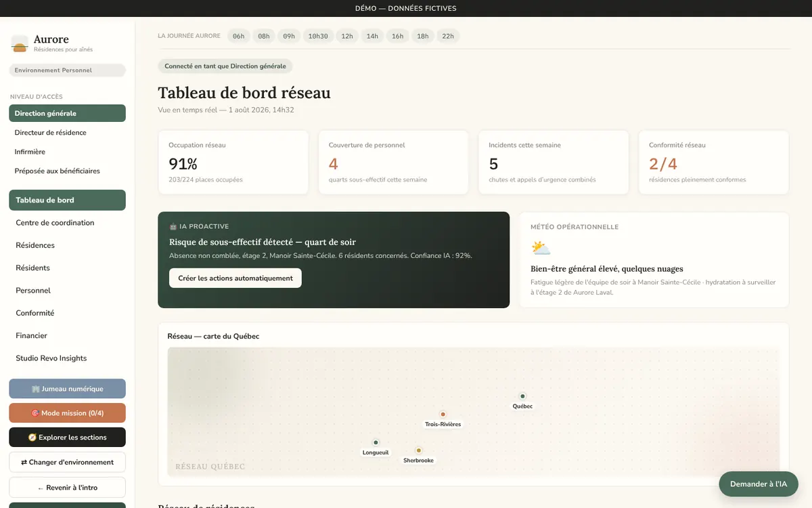Jump to 09h on the timeline
Image resolution: width=812 pixels, height=508 pixels.
coord(289,36)
